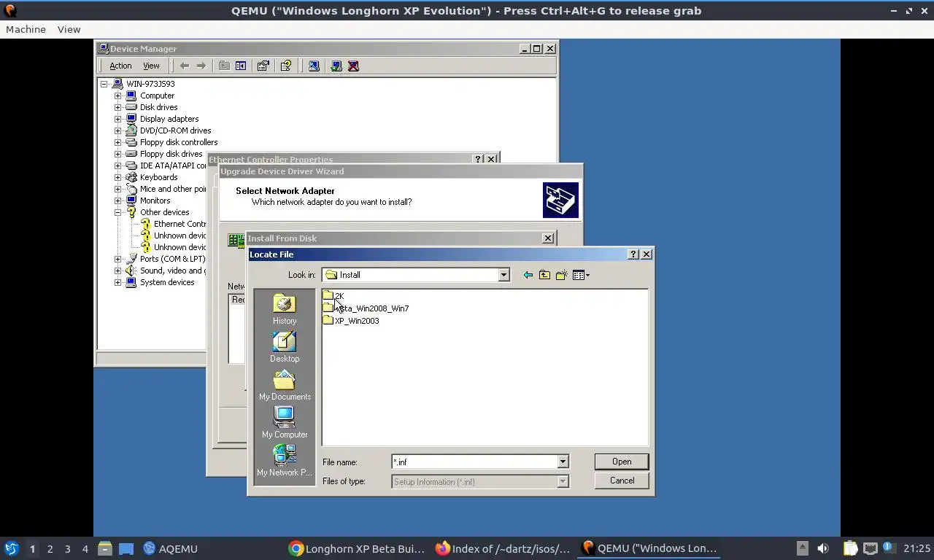Screen dimensions: 934x560
Task: Open My Network Places in Locate File sidebar
Action: (x=285, y=461)
